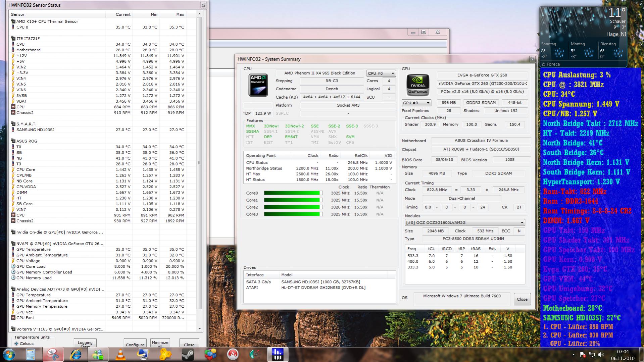The height and width of the screenshot is (362, 644).
Task: Click the Logging Start button
Action: [x=85, y=343]
